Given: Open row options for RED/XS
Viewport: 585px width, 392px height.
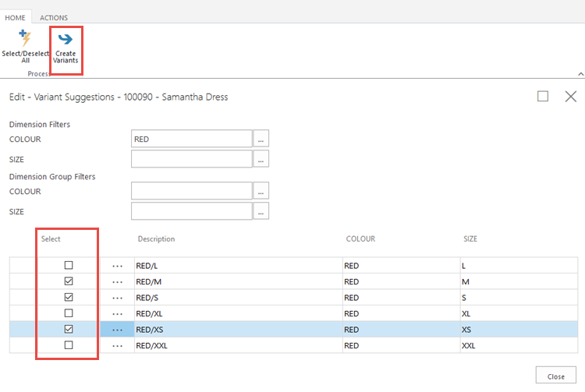Looking at the screenshot, I should (x=118, y=330).
